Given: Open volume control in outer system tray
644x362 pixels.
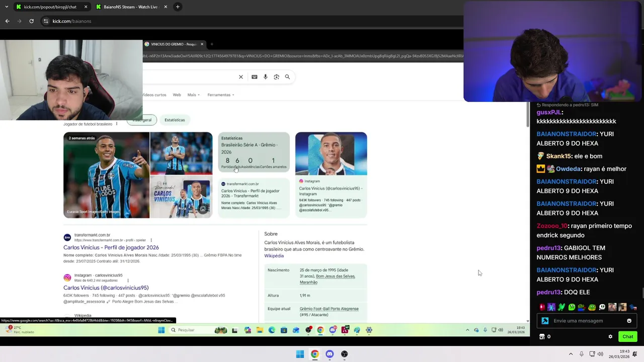Looking at the screenshot, I should [x=600, y=354].
